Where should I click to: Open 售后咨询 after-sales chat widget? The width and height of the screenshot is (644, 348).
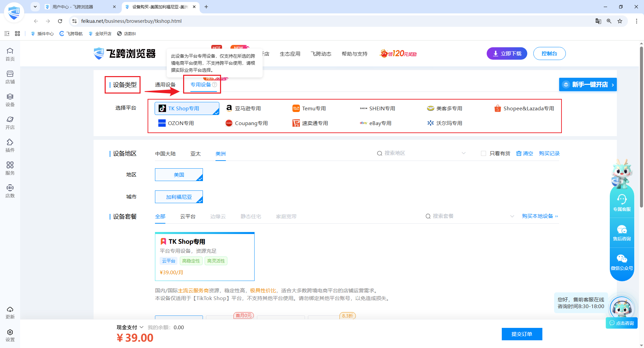[622, 233]
